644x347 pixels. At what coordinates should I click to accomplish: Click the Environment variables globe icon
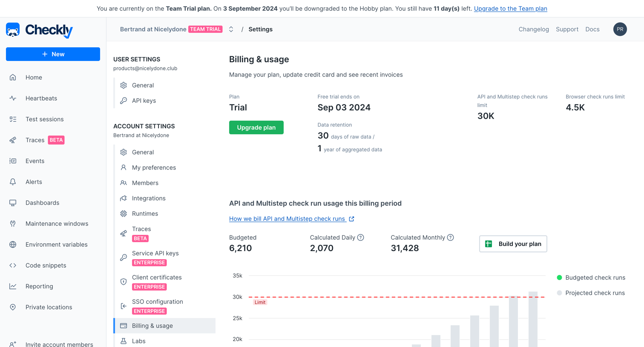click(x=13, y=244)
